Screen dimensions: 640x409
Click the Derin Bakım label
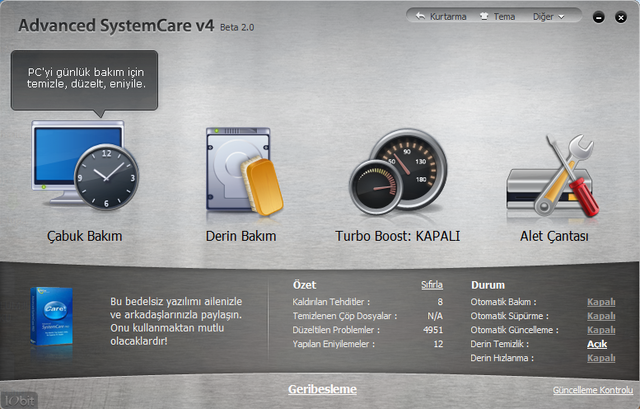pos(241,236)
